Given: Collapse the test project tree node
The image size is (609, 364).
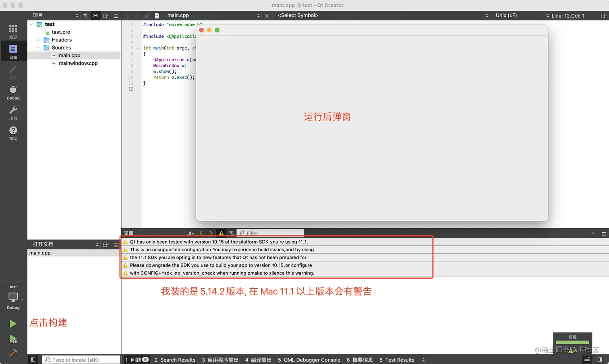Looking at the screenshot, I should 31,24.
